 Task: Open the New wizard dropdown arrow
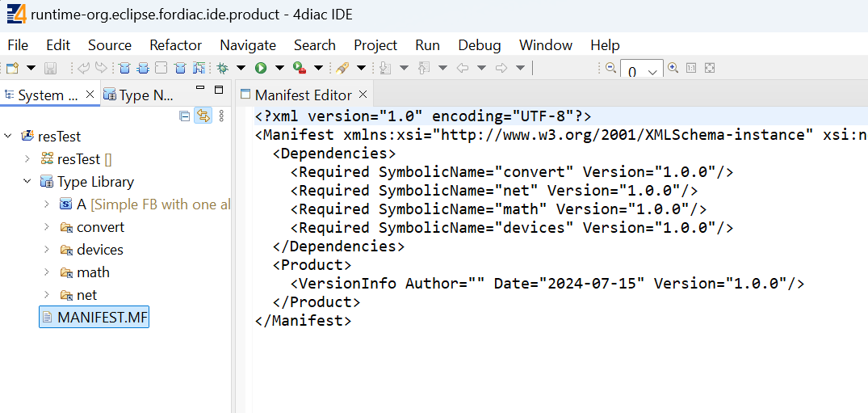[x=31, y=68]
